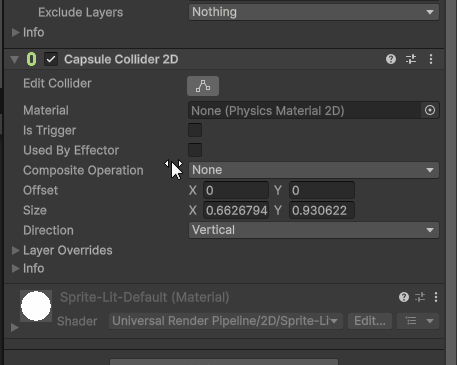Viewport: 457px width, 365px height.
Task: Click the green Capsule Collider 2D component icon
Action: coord(31,59)
